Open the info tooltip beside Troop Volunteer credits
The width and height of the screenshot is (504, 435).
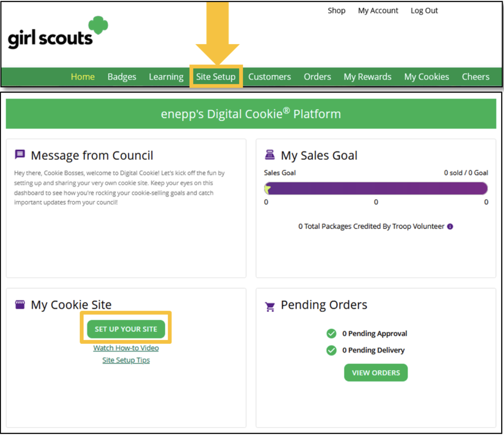(x=450, y=226)
